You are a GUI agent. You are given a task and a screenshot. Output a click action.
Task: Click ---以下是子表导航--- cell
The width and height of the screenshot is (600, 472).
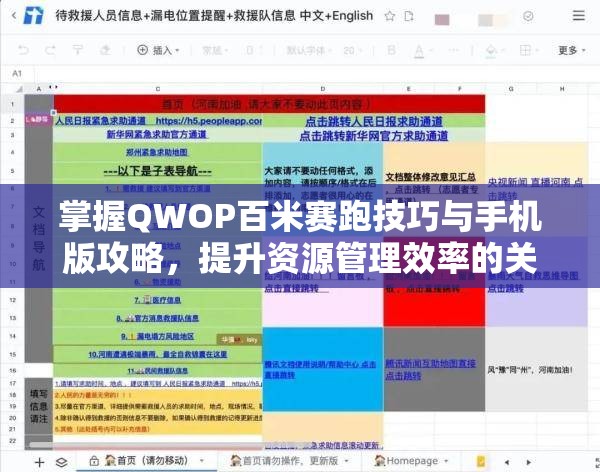pyautogui.click(x=158, y=171)
